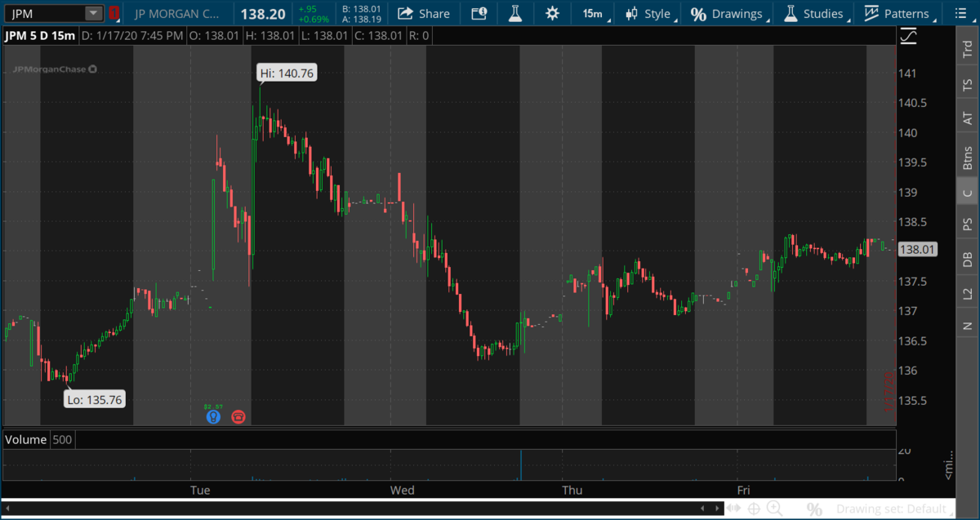Click the 138.01 current price label on axis
This screenshot has height=520, width=980.
pos(916,251)
